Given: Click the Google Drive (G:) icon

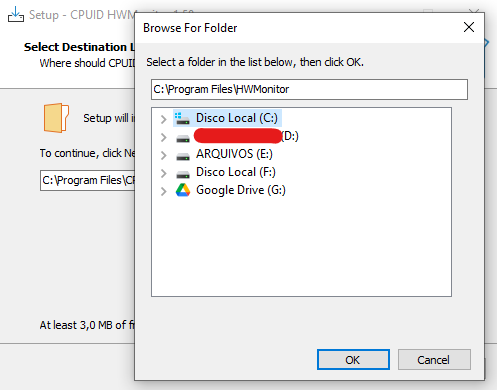Looking at the screenshot, I should tap(183, 190).
